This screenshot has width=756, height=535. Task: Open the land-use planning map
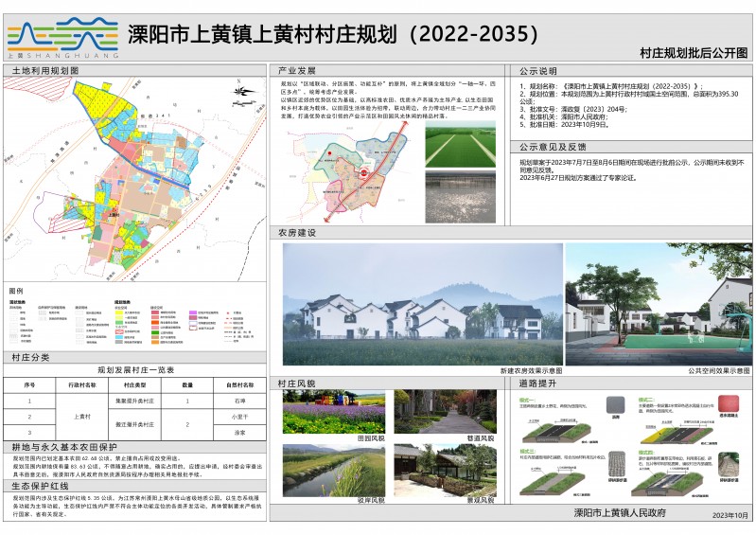click(x=134, y=179)
